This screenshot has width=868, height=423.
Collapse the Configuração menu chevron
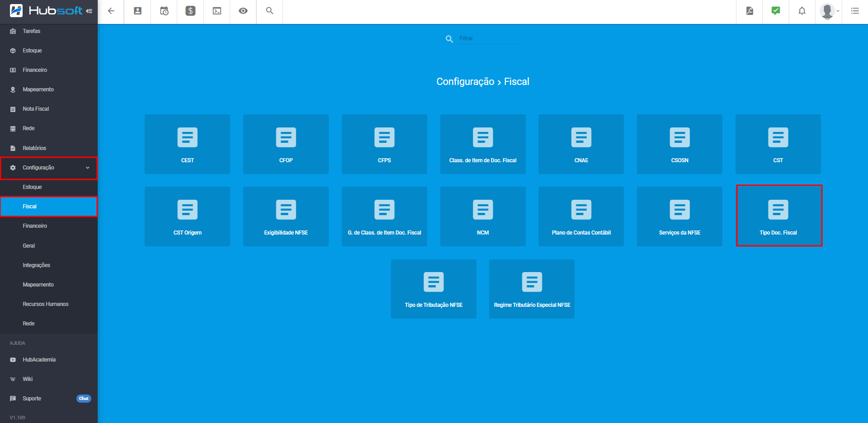click(88, 168)
